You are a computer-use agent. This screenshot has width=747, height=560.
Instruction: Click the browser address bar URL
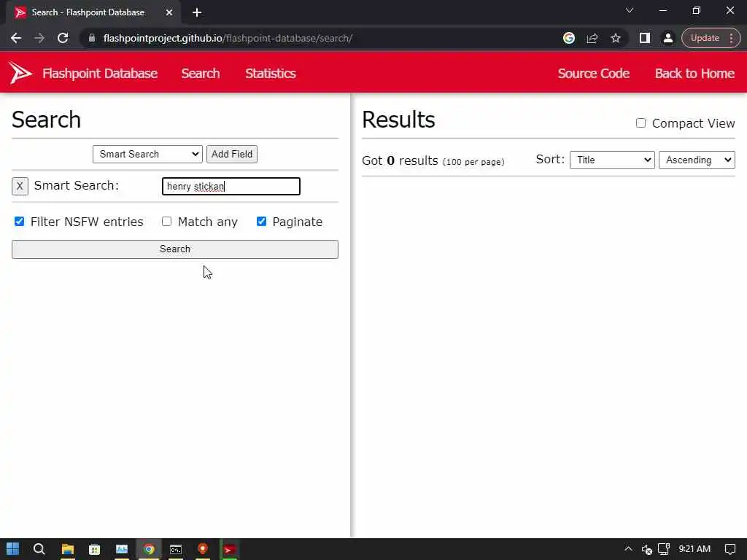[228, 38]
